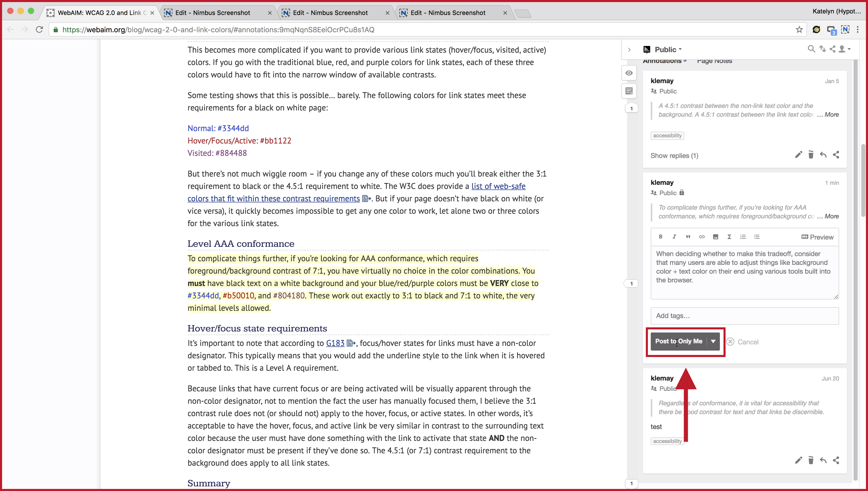868x491 pixels.
Task: Delete the Jun 20 klemay annotation
Action: 811,460
